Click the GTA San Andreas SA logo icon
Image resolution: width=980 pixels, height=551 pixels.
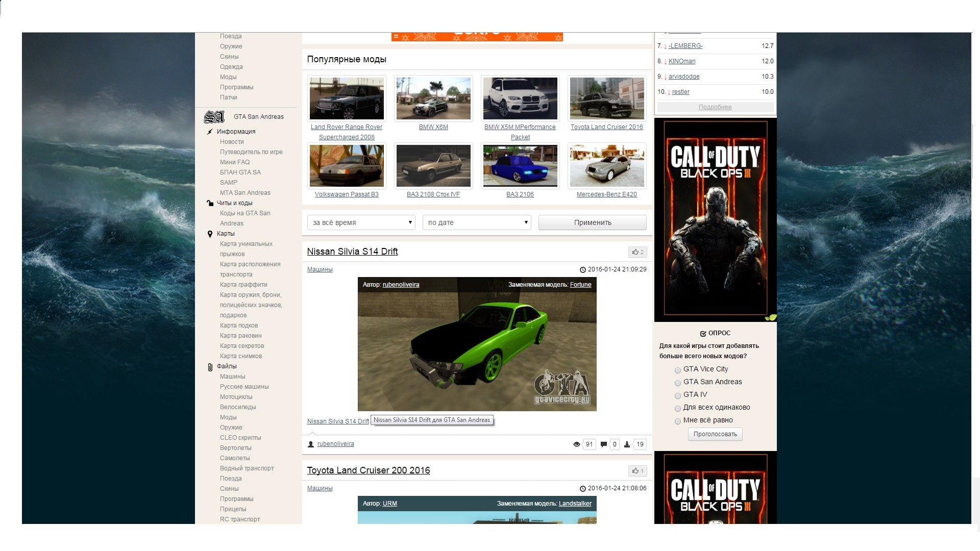tap(214, 117)
